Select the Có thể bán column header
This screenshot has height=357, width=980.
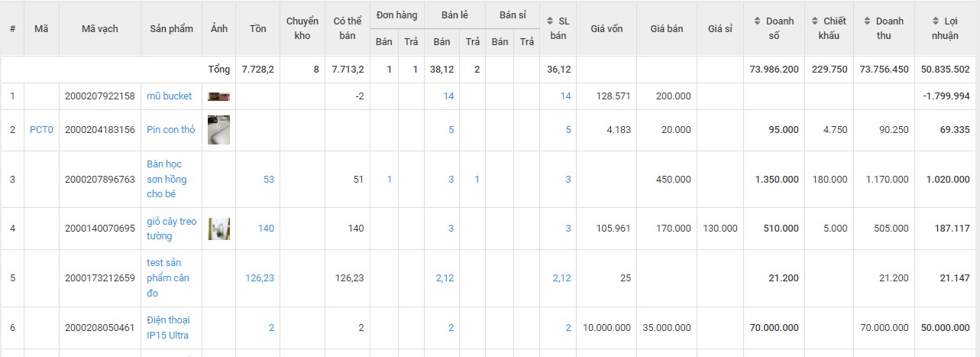point(348,29)
